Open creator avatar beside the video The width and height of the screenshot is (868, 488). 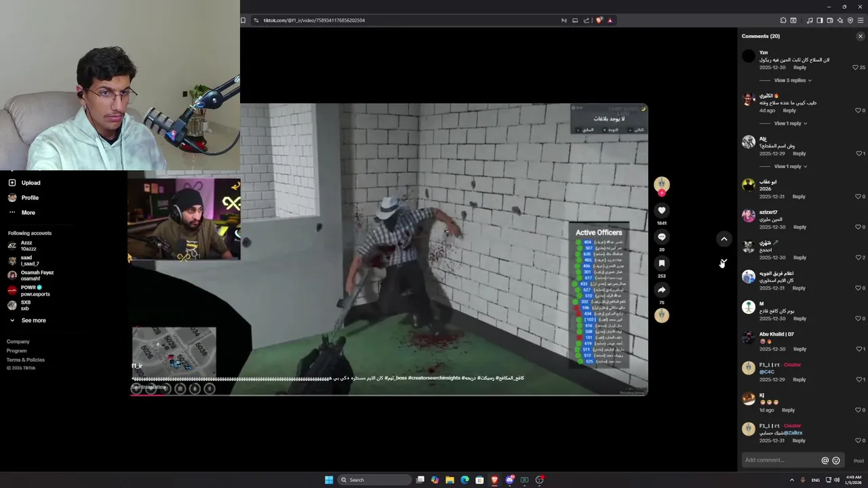pyautogui.click(x=662, y=184)
